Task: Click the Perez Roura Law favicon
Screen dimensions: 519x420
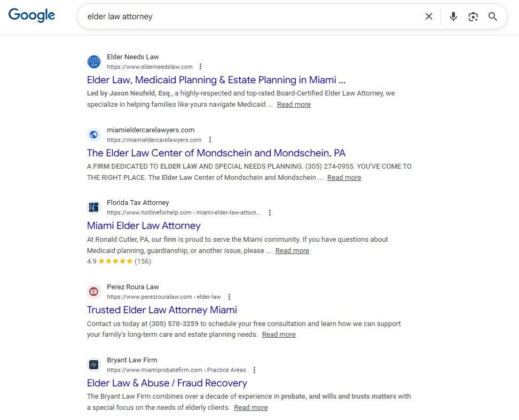Action: [94, 292]
